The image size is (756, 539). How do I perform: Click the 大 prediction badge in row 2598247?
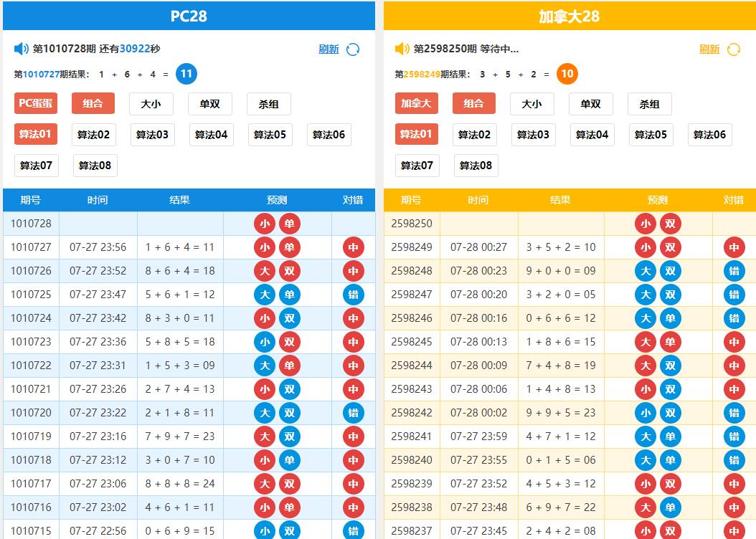tap(646, 295)
